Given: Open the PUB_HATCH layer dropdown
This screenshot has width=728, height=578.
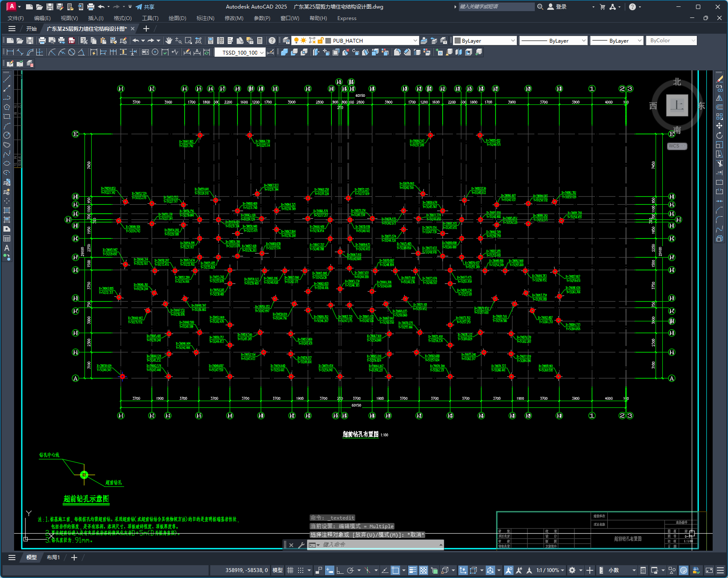Looking at the screenshot, I should [x=415, y=41].
